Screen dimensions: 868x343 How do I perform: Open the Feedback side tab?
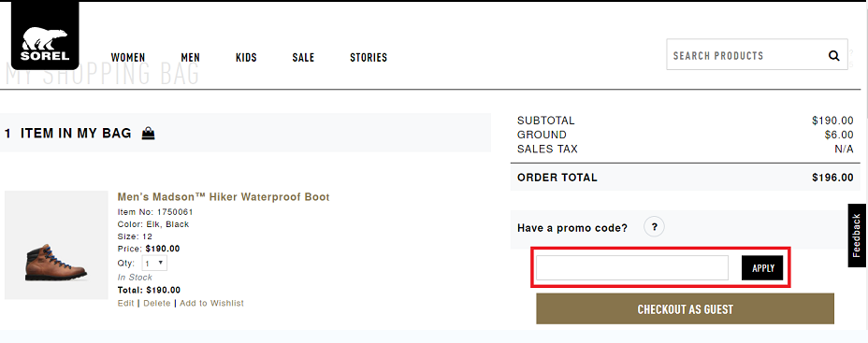pyautogui.click(x=857, y=236)
